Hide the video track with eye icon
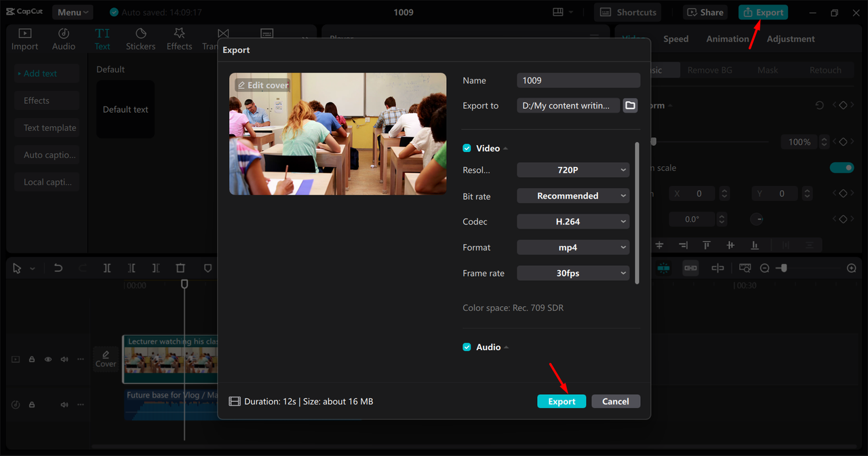 pyautogui.click(x=48, y=359)
